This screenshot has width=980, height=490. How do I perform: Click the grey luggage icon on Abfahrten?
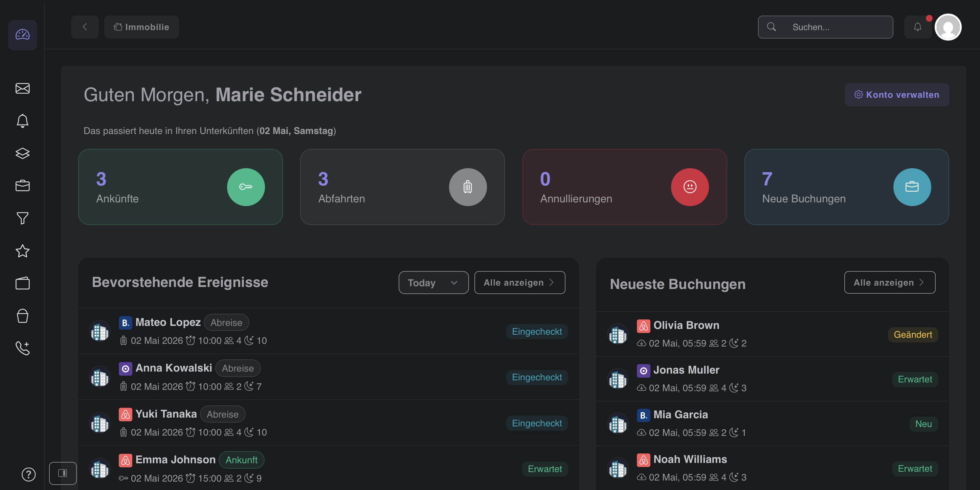pos(468,187)
